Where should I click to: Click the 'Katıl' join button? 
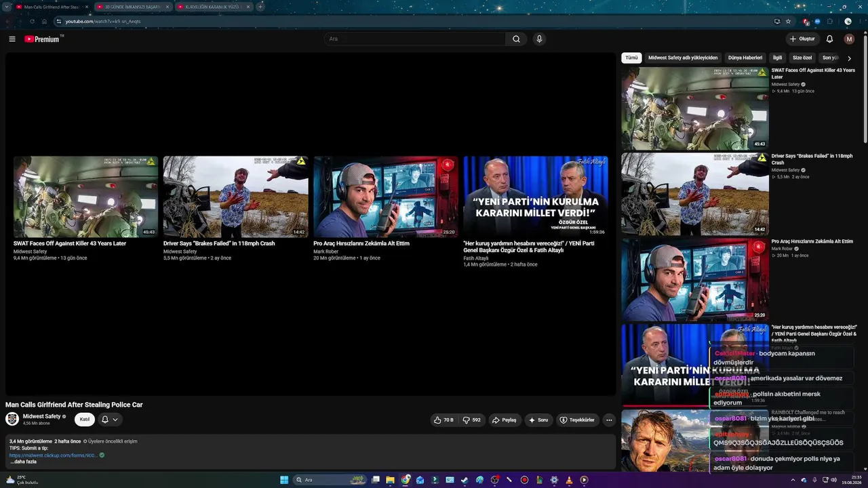tap(85, 420)
